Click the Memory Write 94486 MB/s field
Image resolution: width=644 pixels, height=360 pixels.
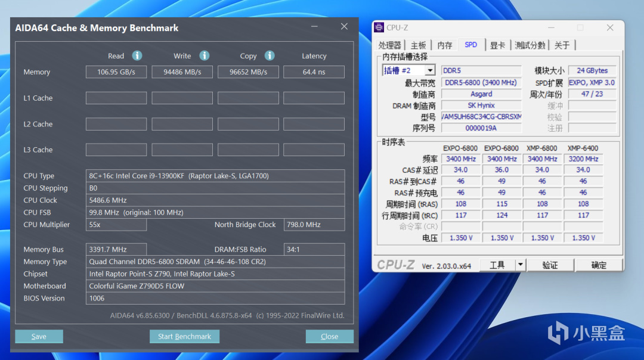(x=182, y=72)
